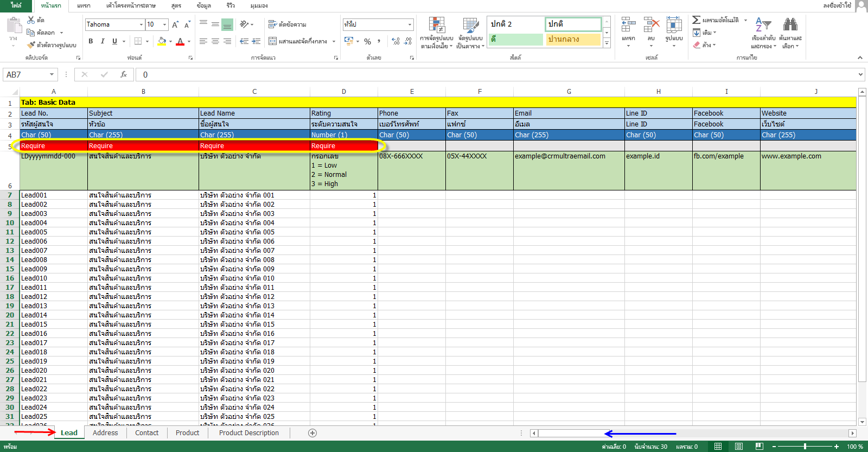
Task: Open the Name Box dropdown next to AB7
Action: (x=52, y=75)
